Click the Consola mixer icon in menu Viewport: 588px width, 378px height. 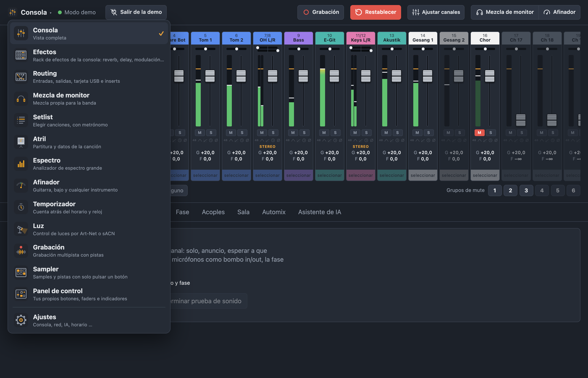click(21, 33)
